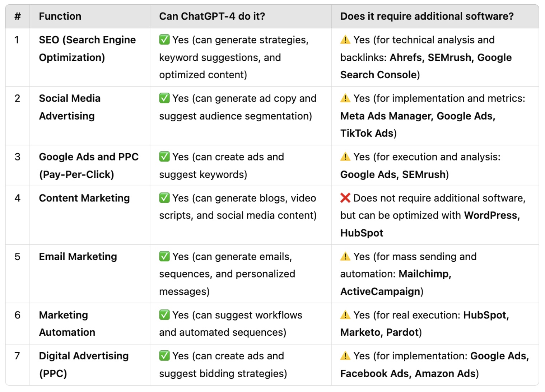Click the red X icon in Content Marketing row
Image resolution: width=545 pixels, height=392 pixels.
coord(345,198)
